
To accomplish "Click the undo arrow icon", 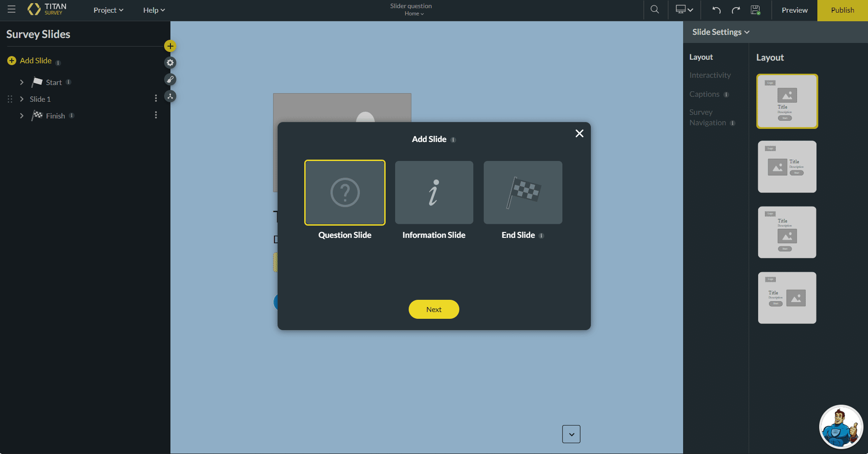I will point(717,10).
